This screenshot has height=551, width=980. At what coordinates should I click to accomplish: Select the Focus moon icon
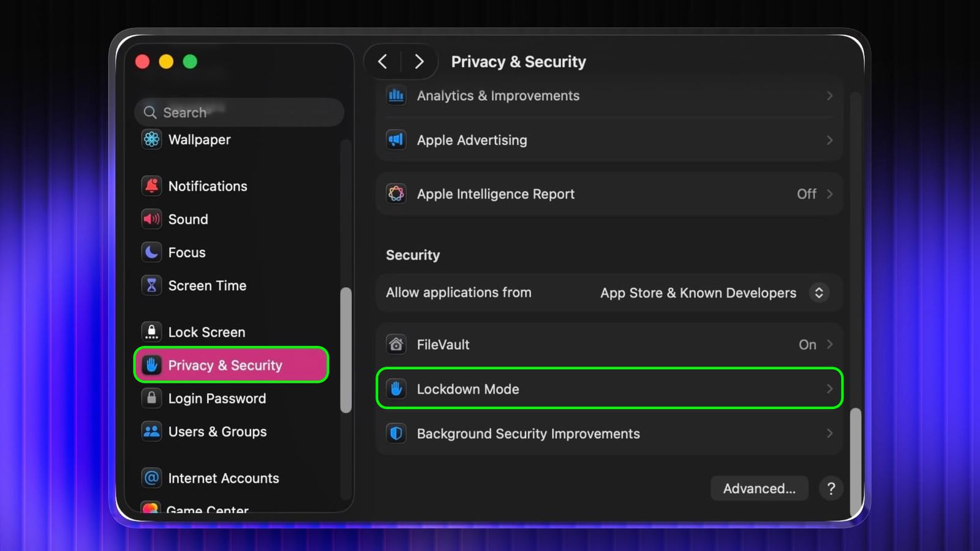tap(151, 252)
